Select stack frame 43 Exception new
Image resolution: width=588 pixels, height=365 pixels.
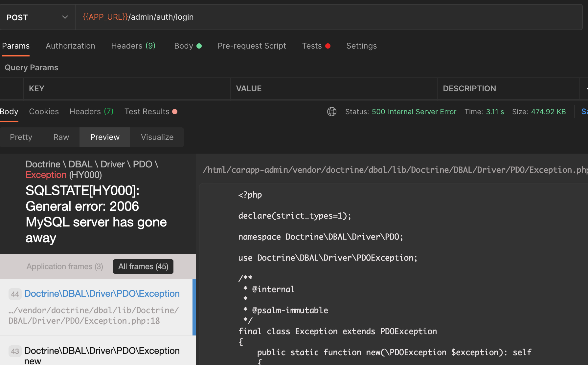pos(96,351)
